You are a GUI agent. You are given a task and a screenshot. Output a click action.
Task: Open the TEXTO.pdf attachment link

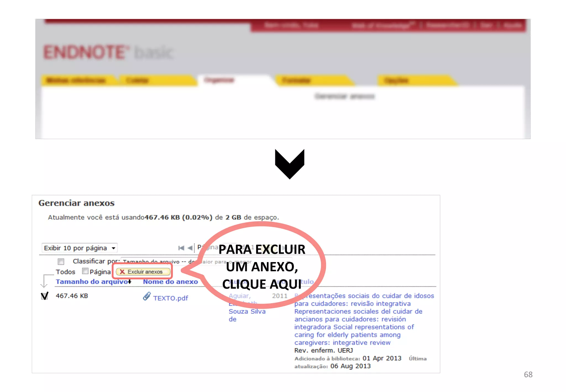(171, 298)
